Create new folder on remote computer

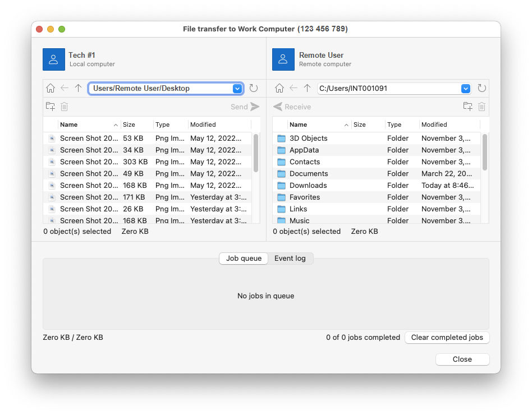point(468,107)
